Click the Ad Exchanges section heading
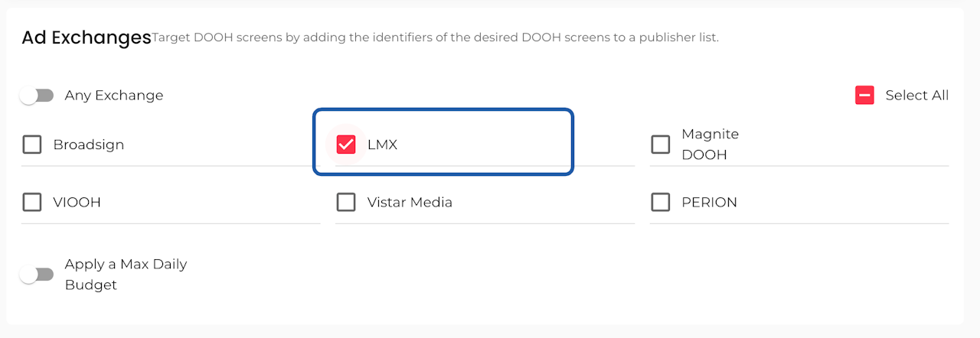Viewport: 980px width, 338px height. pos(86,37)
